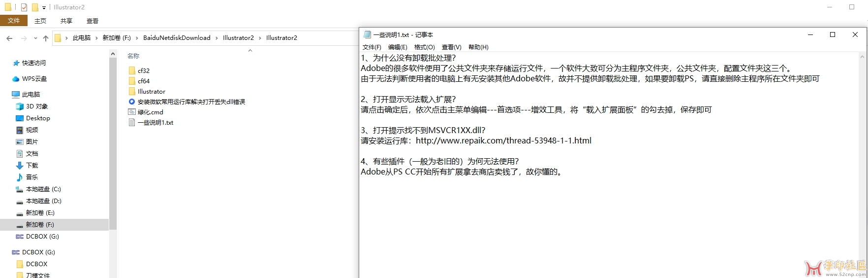Open Notepad 文件(F) menu

click(372, 47)
